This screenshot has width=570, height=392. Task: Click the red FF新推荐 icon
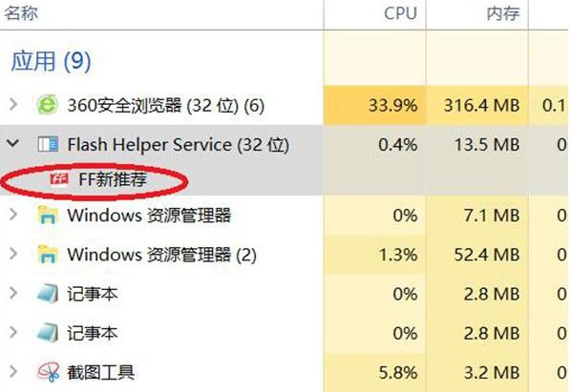(x=59, y=179)
